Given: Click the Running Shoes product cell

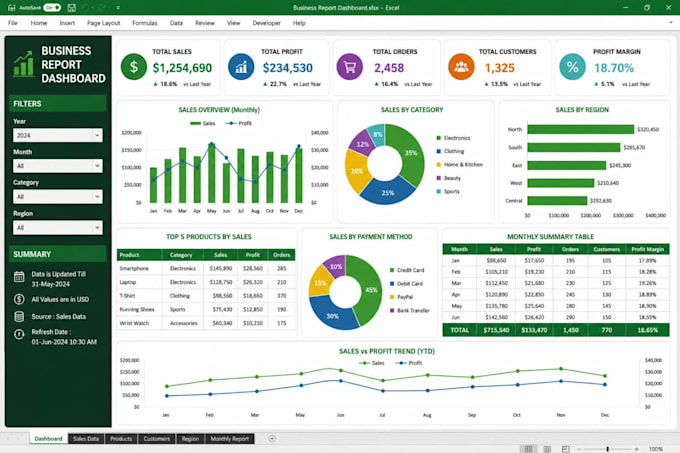Looking at the screenshot, I should tap(137, 309).
